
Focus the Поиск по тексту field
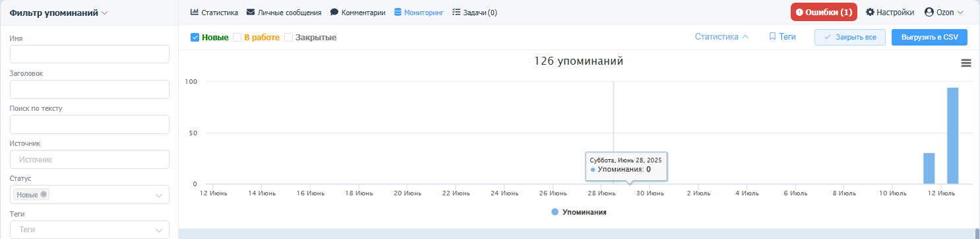[x=90, y=124]
